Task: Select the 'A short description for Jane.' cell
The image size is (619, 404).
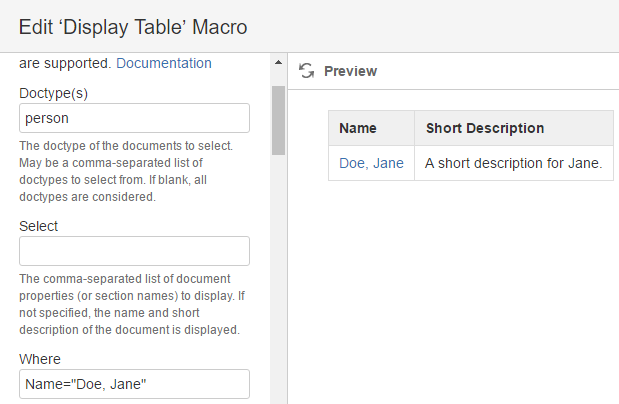Action: point(513,163)
